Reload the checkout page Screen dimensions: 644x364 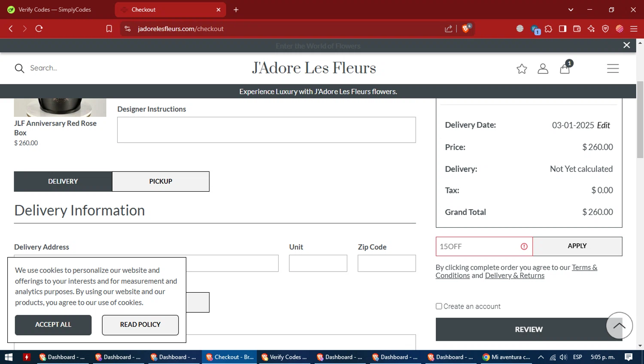click(x=39, y=29)
